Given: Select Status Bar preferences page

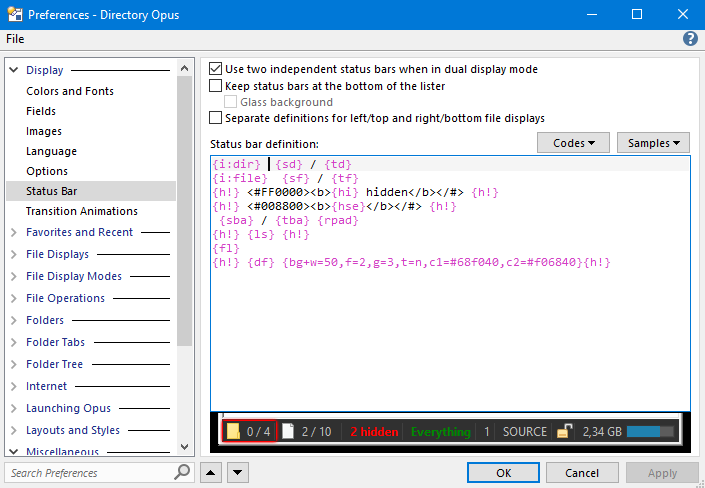Looking at the screenshot, I should coord(91,191).
